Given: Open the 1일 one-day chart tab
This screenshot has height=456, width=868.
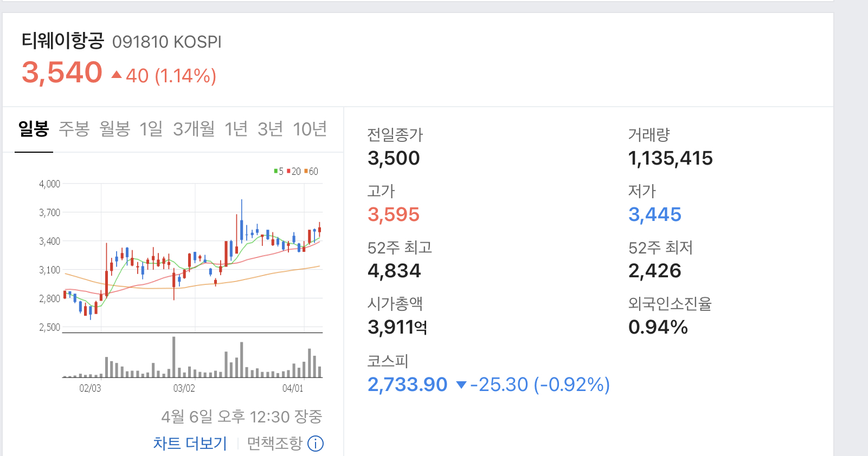Looking at the screenshot, I should click(x=151, y=129).
